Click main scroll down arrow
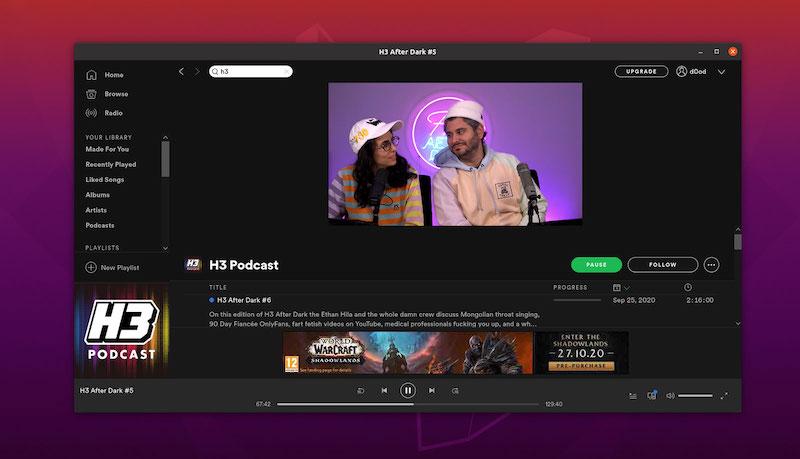Image resolution: width=800 pixels, height=459 pixels. coord(738,323)
